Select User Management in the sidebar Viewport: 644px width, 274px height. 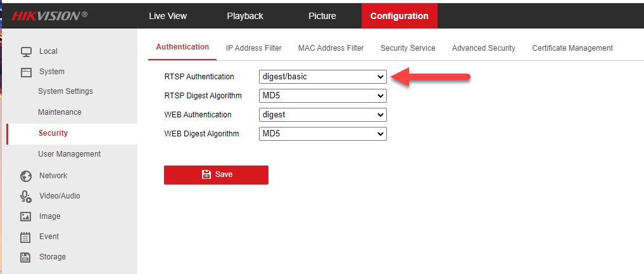69,154
